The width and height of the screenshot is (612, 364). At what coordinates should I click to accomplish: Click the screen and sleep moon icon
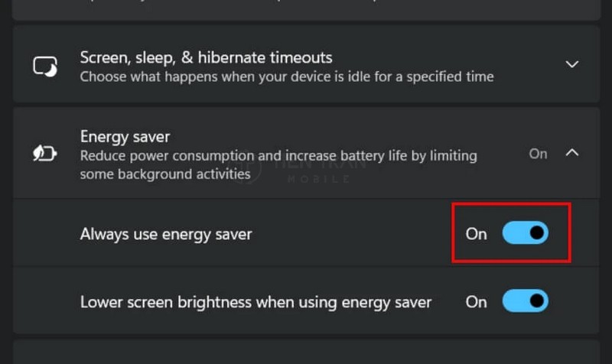coord(45,66)
